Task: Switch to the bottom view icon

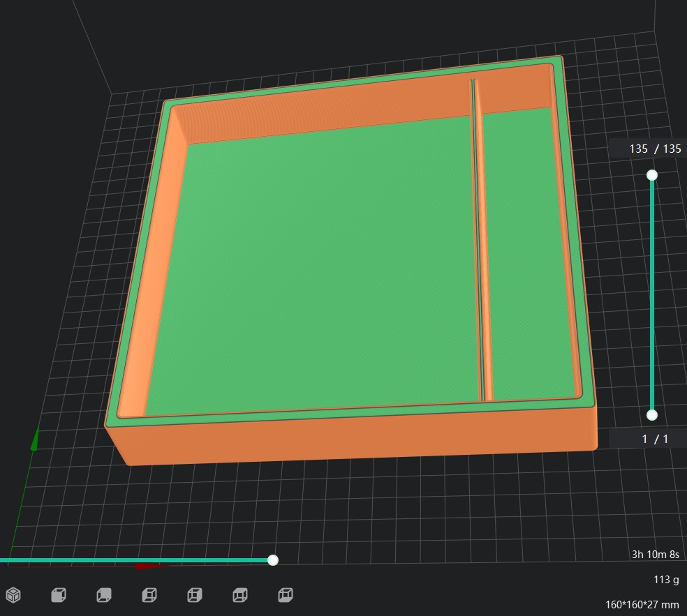Action: coord(103,595)
